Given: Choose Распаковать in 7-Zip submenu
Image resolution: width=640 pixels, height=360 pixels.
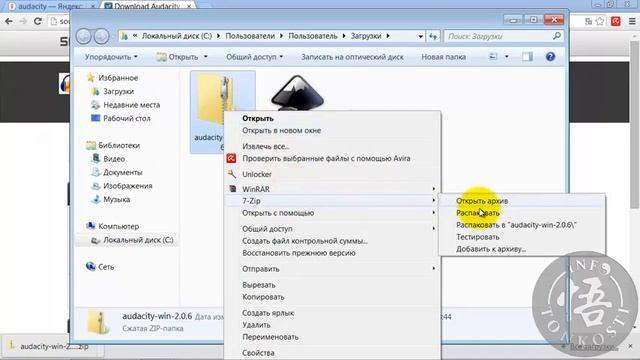Looking at the screenshot, I should 478,213.
